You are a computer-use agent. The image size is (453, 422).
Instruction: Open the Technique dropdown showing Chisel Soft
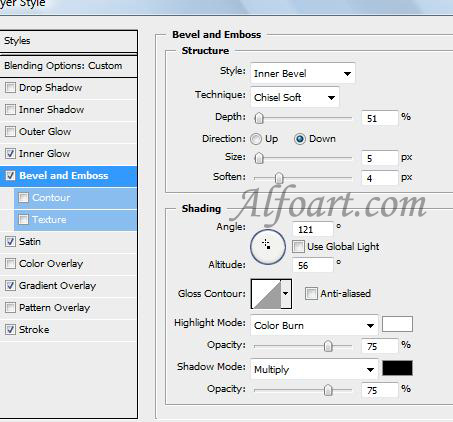(295, 97)
